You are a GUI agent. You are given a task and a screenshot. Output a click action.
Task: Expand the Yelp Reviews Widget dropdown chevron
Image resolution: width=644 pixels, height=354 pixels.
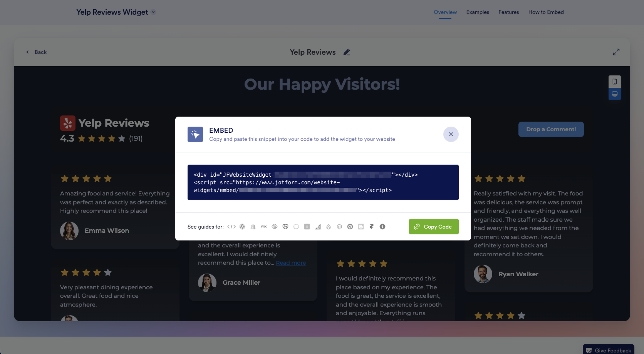153,12
